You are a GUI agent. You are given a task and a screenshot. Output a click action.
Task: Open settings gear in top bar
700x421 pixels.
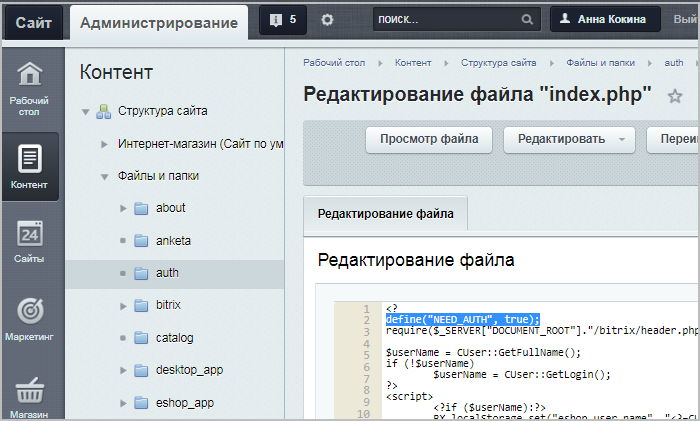pos(327,20)
